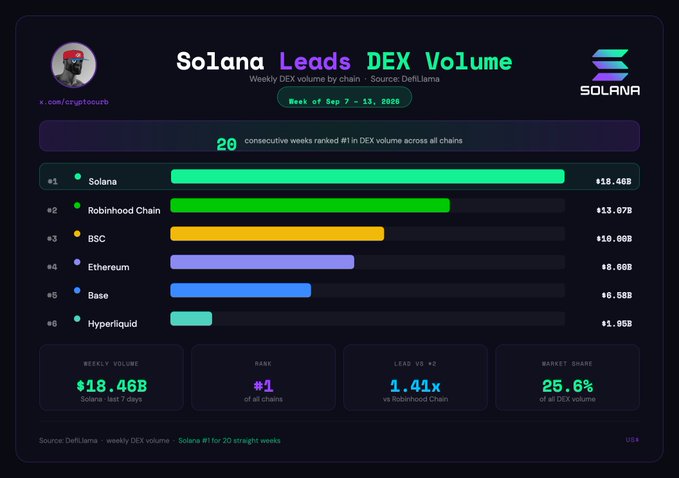
Task: Click the Base chain name label
Action: (x=98, y=295)
